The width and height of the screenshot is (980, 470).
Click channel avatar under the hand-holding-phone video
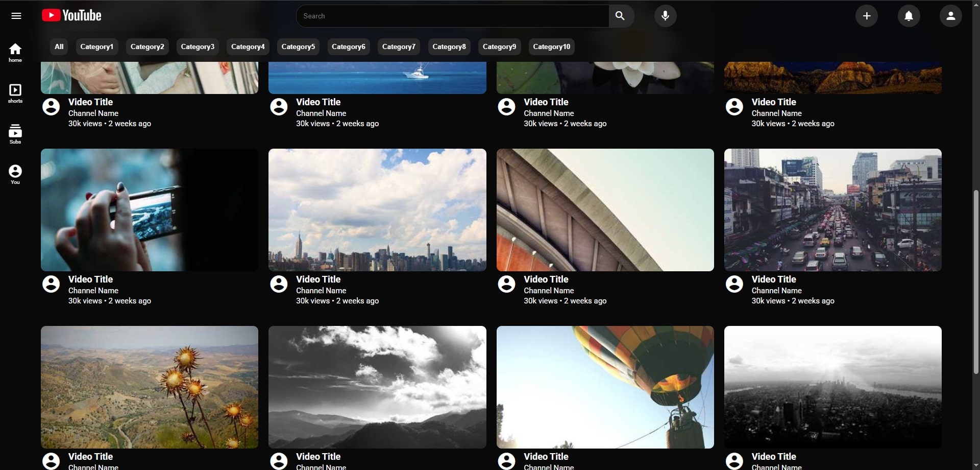51,284
